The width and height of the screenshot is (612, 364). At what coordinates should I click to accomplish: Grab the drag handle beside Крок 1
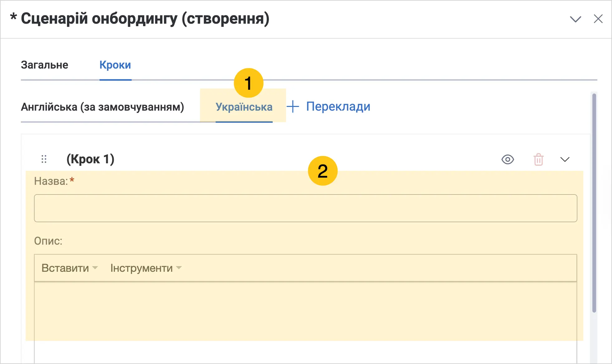click(x=44, y=159)
